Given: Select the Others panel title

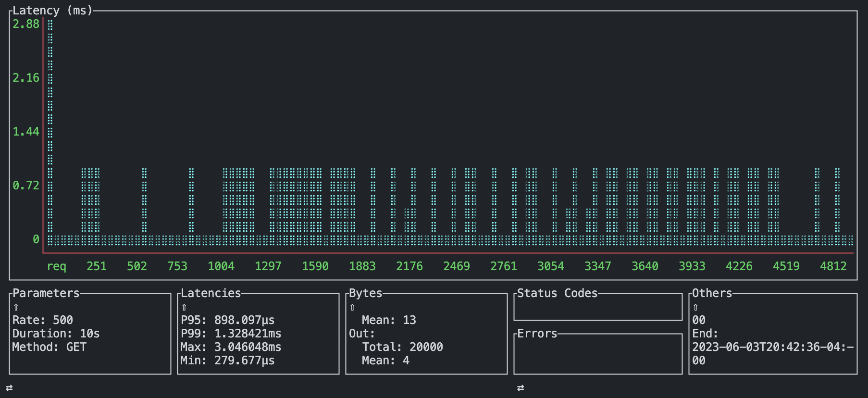Looking at the screenshot, I should tap(712, 293).
